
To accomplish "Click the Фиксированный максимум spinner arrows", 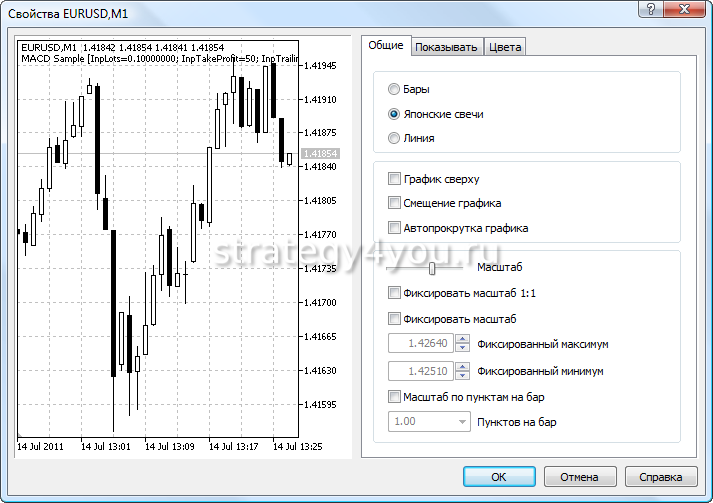I will point(461,344).
